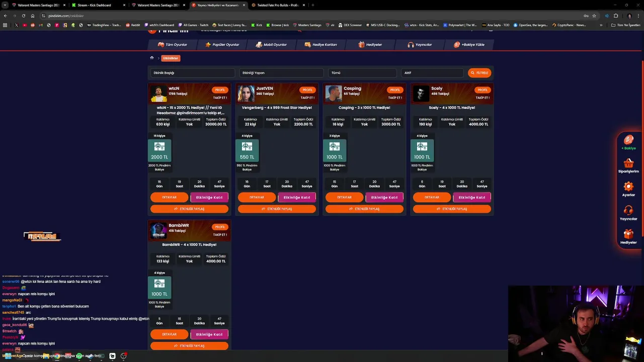644x362 pixels.
Task: Open the Reddit bookmark
Action: click(133, 25)
